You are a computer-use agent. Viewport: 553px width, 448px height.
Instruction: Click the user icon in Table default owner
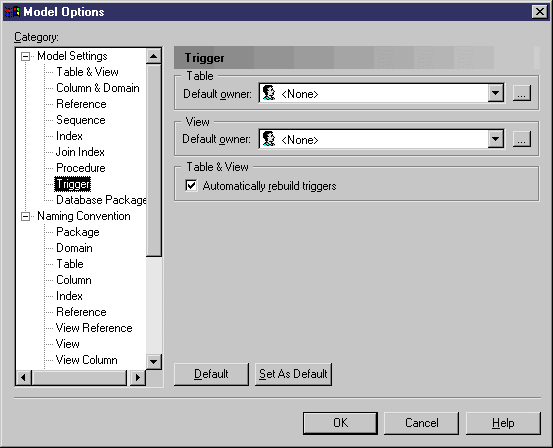tap(269, 93)
